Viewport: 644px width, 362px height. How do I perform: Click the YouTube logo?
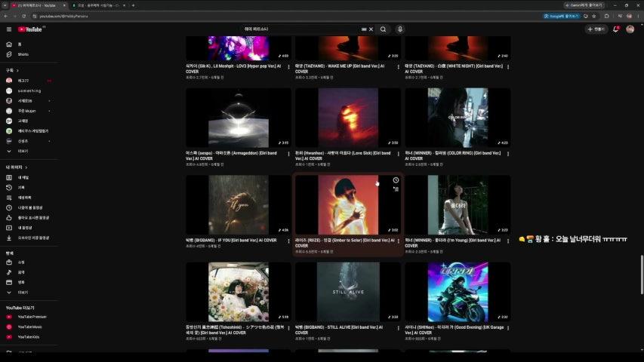pyautogui.click(x=30, y=29)
